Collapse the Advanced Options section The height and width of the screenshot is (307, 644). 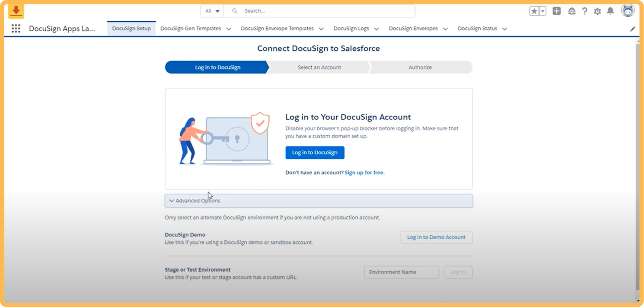pyautogui.click(x=319, y=201)
